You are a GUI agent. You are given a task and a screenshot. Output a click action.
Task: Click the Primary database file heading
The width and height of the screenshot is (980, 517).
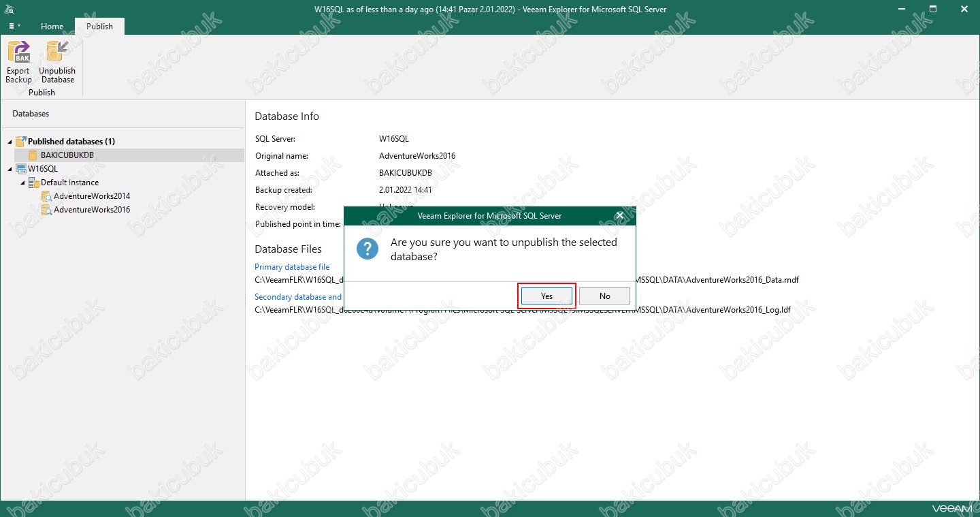[x=292, y=267]
